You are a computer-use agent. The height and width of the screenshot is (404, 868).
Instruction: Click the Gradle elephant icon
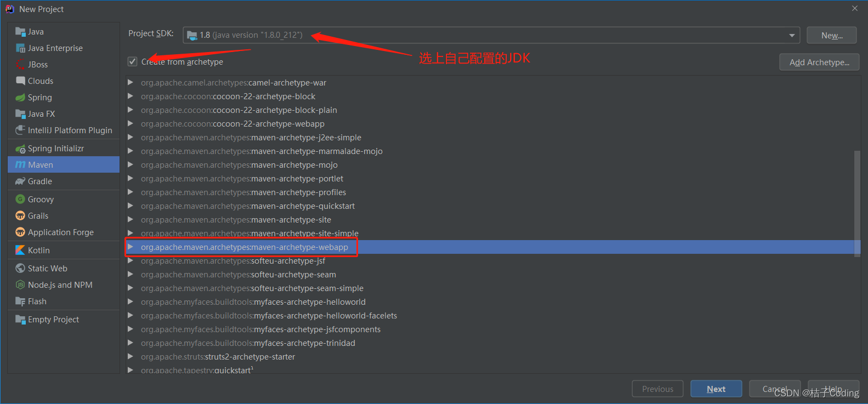pyautogui.click(x=20, y=181)
